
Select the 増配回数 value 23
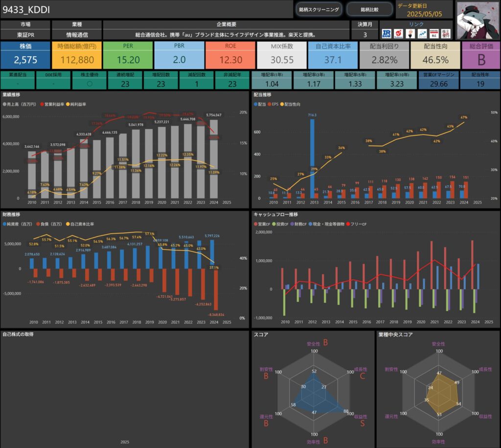coord(161,84)
